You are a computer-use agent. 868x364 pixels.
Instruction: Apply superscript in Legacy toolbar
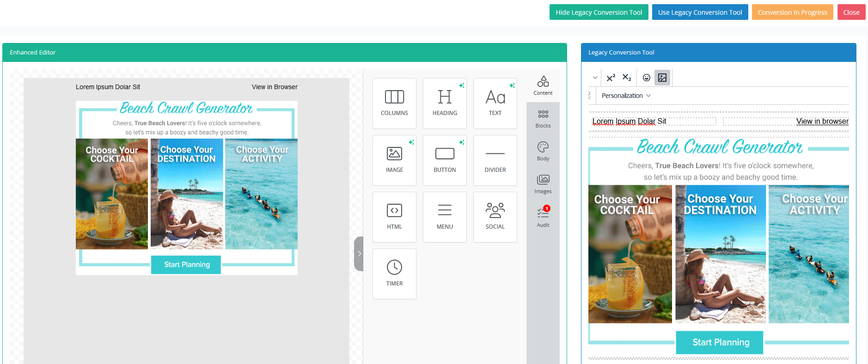tap(611, 78)
